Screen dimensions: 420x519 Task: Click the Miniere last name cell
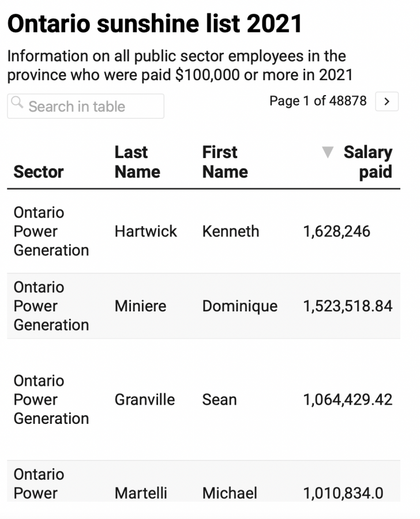pyautogui.click(x=140, y=306)
